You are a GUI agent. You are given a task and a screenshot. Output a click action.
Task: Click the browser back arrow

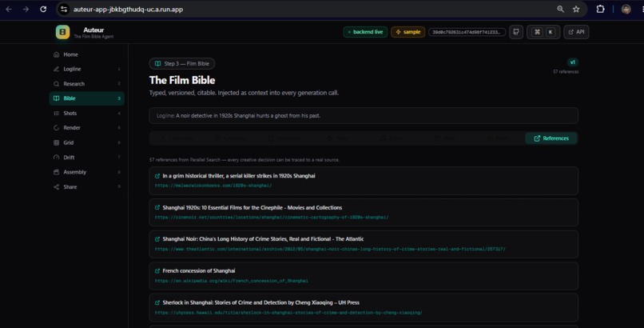pyautogui.click(x=9, y=9)
